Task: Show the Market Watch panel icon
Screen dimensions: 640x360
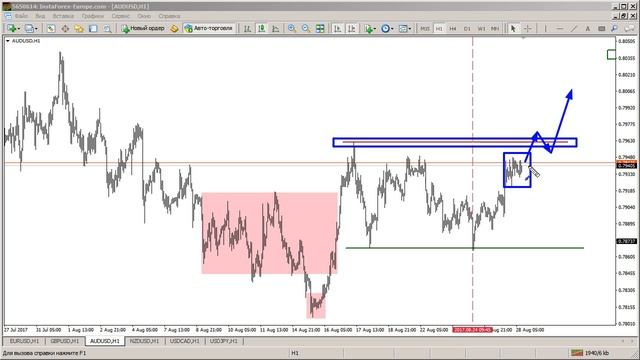Action: [x=51, y=28]
